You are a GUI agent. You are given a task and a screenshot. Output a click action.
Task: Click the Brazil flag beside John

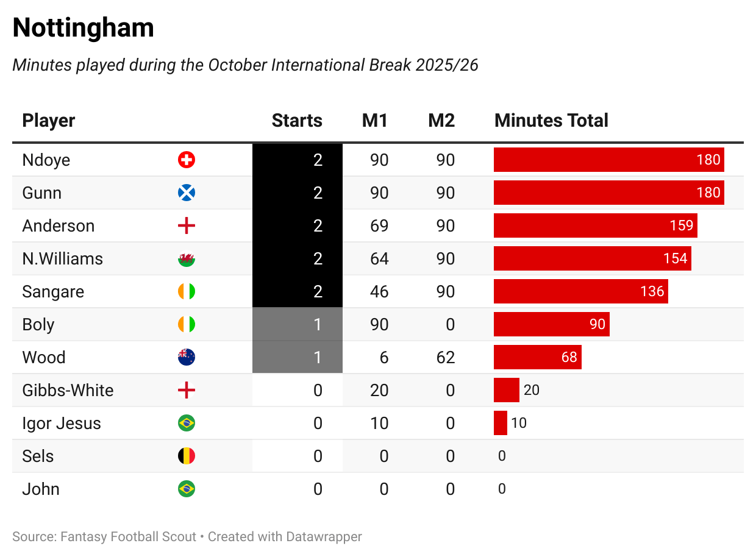(186, 489)
